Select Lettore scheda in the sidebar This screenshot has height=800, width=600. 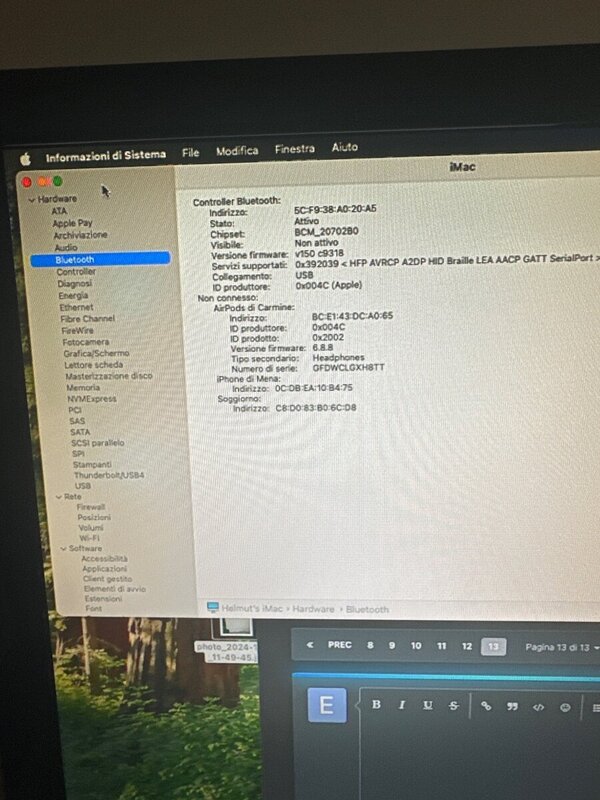tap(93, 365)
